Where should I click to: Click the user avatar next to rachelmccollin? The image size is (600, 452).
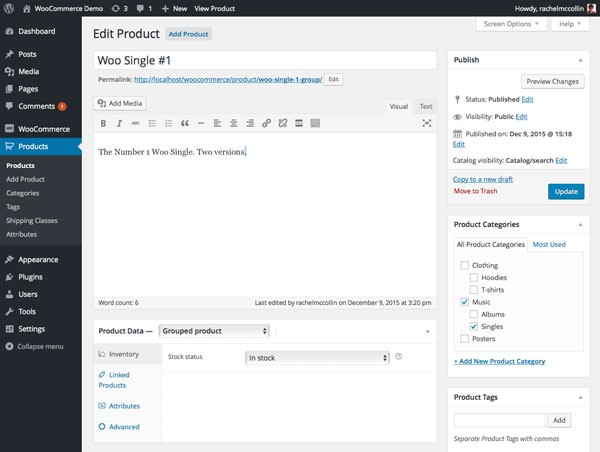pos(592,8)
